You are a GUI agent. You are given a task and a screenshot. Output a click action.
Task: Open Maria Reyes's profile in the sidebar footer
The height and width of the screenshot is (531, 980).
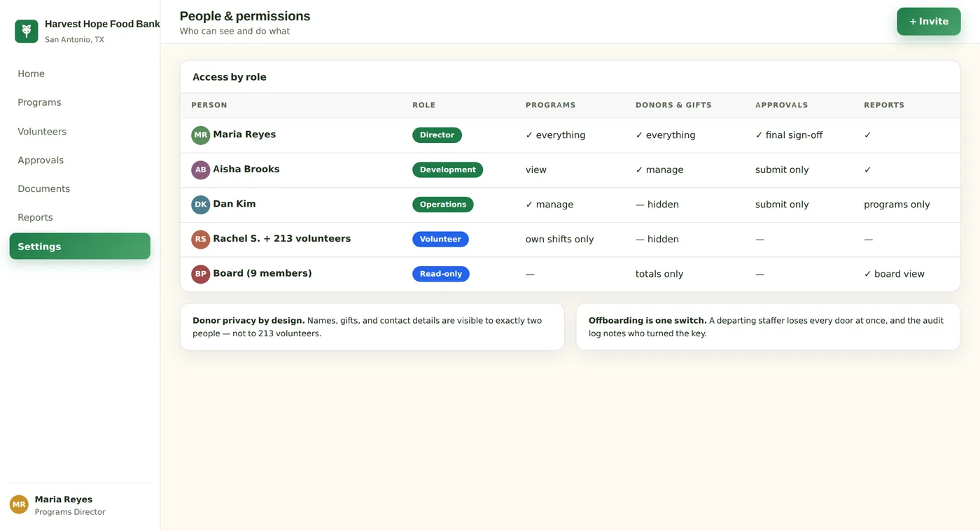point(80,505)
